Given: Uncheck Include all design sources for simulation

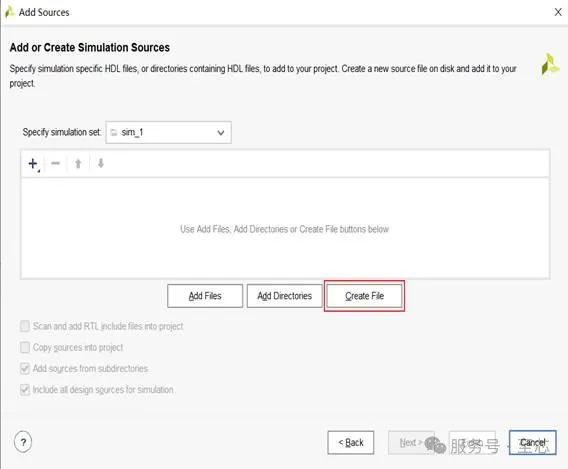Looking at the screenshot, I should 25,390.
